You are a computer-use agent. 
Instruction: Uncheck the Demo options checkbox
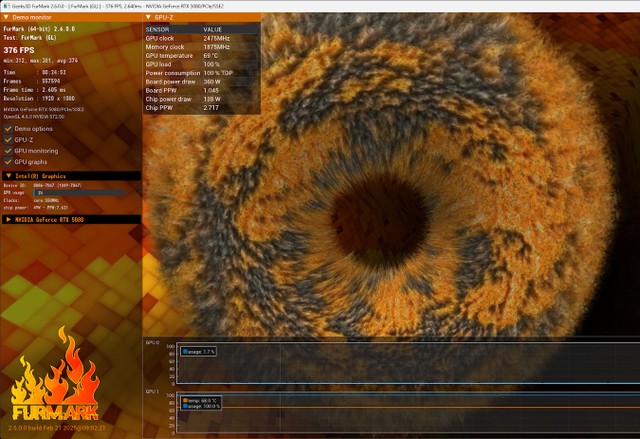tap(8, 129)
